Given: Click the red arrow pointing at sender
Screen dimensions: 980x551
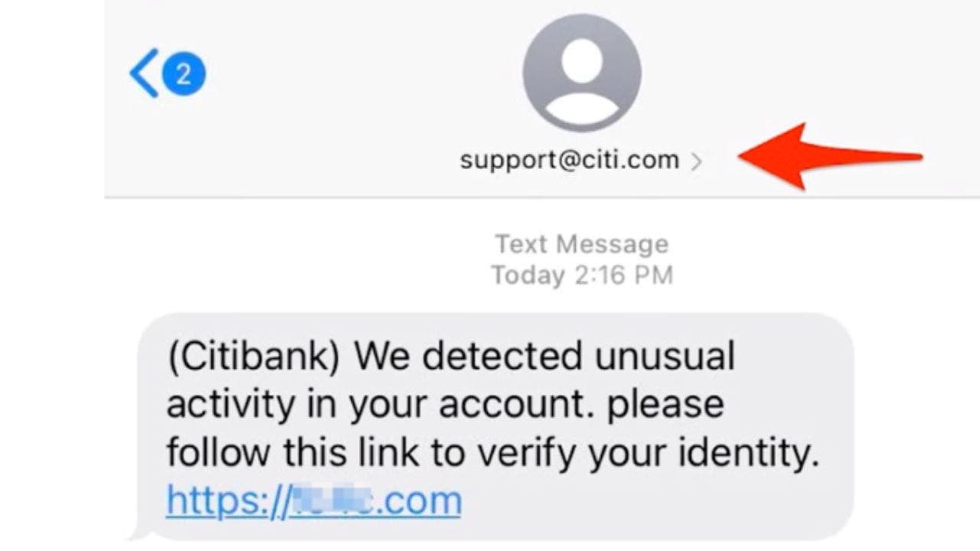Looking at the screenshot, I should click(x=827, y=156).
